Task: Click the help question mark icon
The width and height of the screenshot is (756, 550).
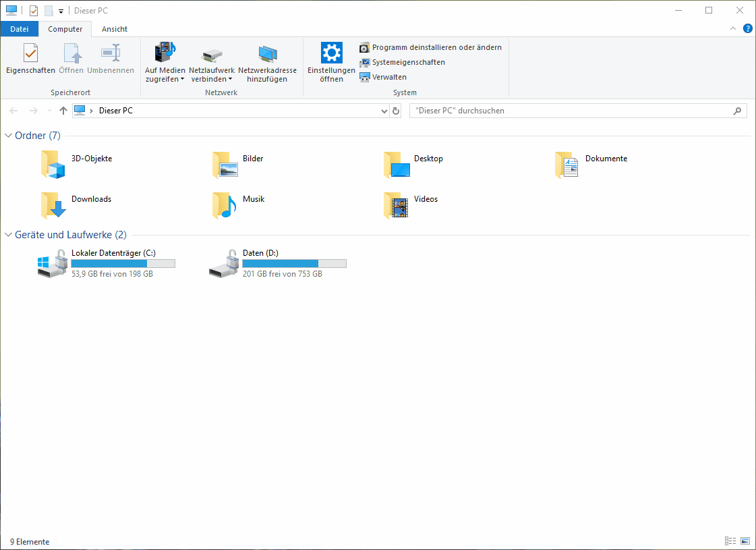Action: 747,28
